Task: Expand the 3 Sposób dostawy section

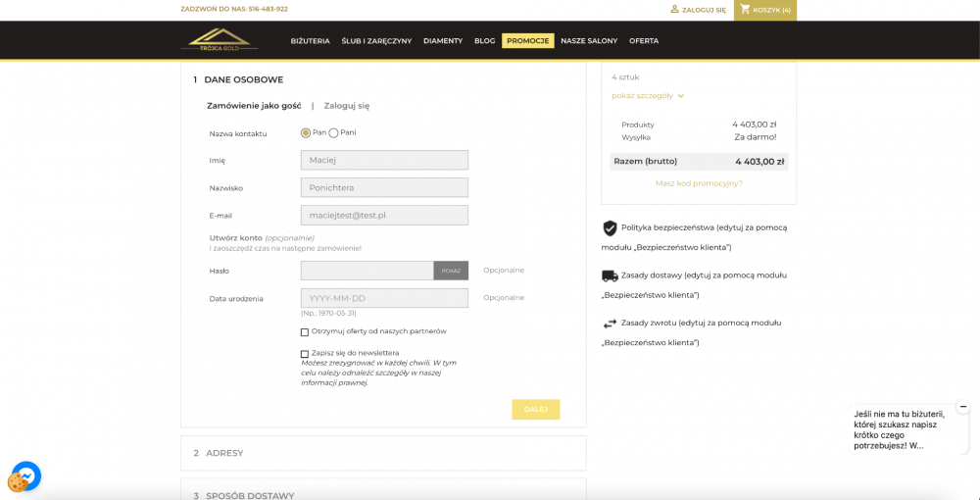Action: (383, 489)
